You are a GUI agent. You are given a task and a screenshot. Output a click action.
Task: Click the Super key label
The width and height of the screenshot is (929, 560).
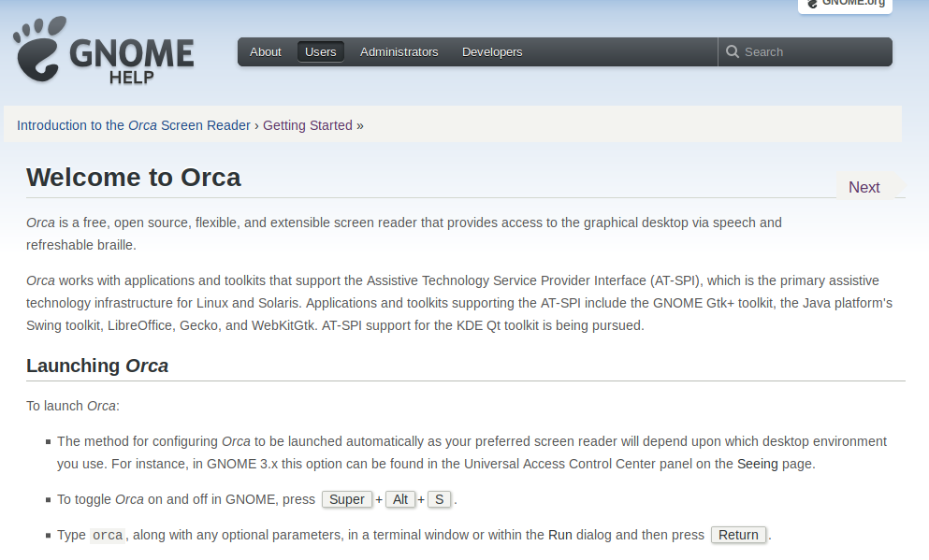tap(347, 499)
